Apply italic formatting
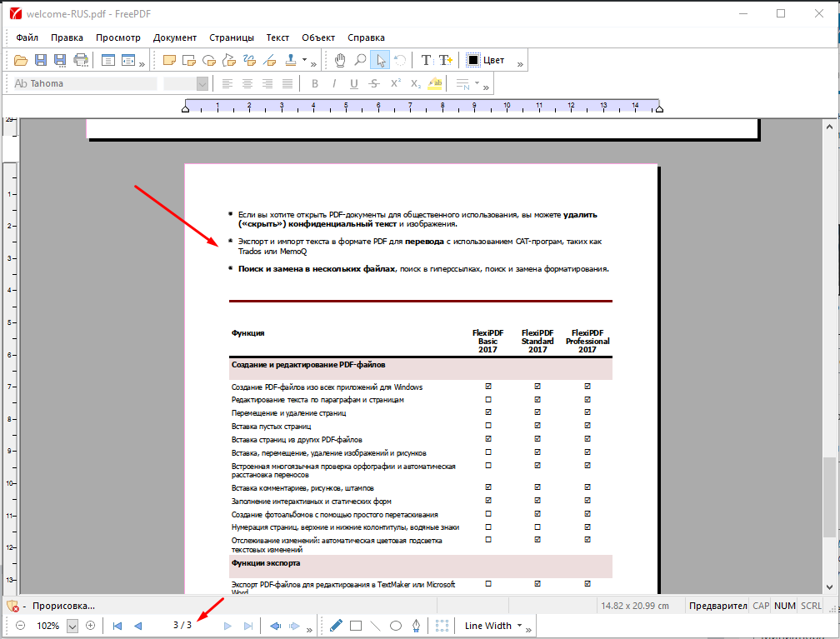The width and height of the screenshot is (840, 639). point(334,83)
